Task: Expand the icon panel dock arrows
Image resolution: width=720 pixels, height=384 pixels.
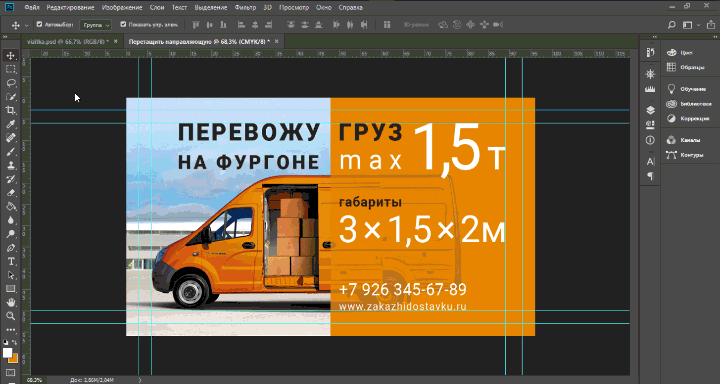Action: pos(655,37)
